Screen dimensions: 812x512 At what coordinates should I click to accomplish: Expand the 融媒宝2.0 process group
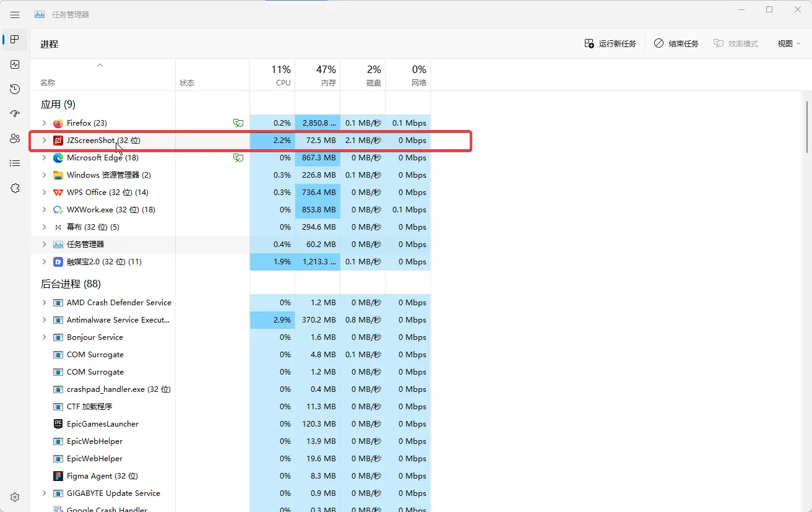44,262
